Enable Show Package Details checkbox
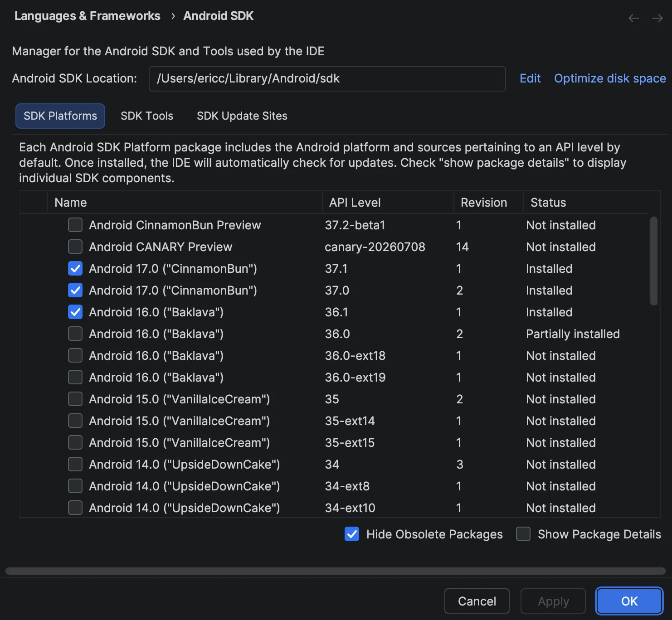Image resolution: width=672 pixels, height=620 pixels. pos(523,534)
